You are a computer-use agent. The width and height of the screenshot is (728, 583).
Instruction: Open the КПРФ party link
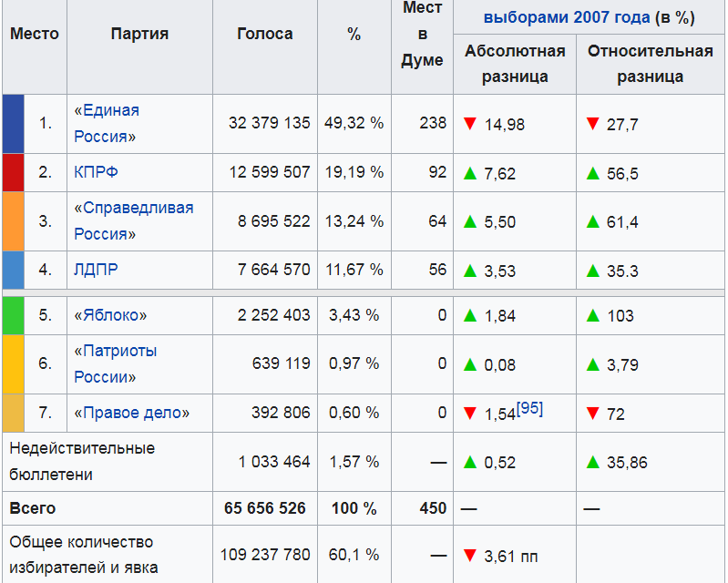(x=96, y=172)
